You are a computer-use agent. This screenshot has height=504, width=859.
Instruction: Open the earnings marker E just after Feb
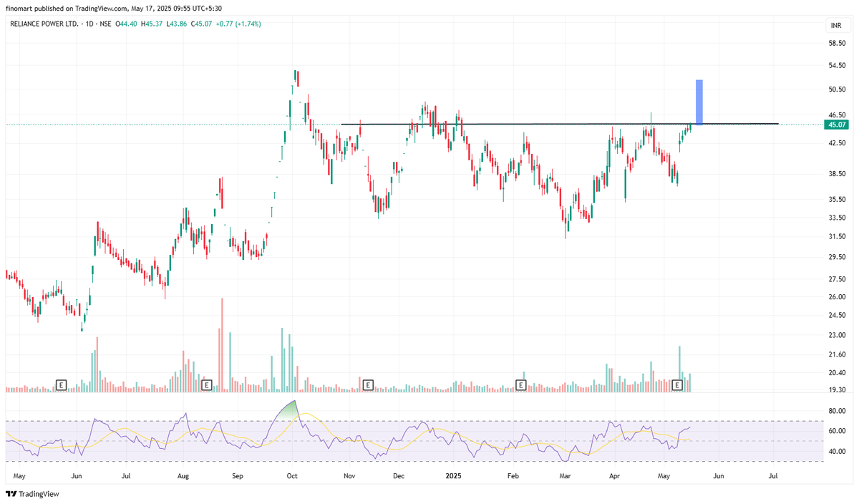(521, 385)
